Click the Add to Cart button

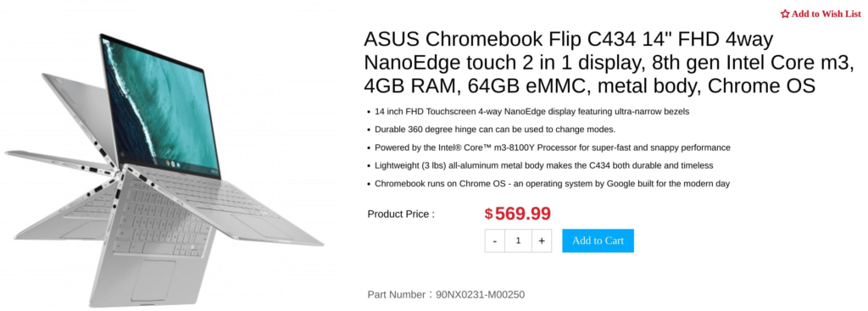click(x=598, y=241)
